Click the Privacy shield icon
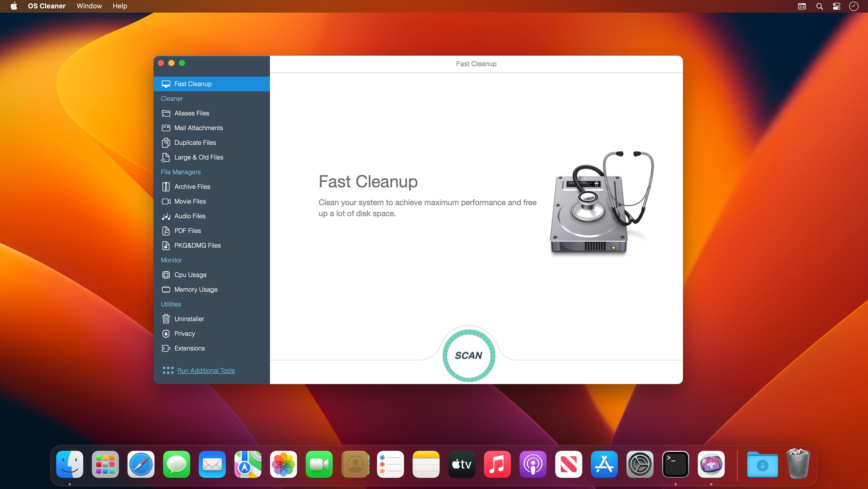868x489 pixels. pos(166,333)
